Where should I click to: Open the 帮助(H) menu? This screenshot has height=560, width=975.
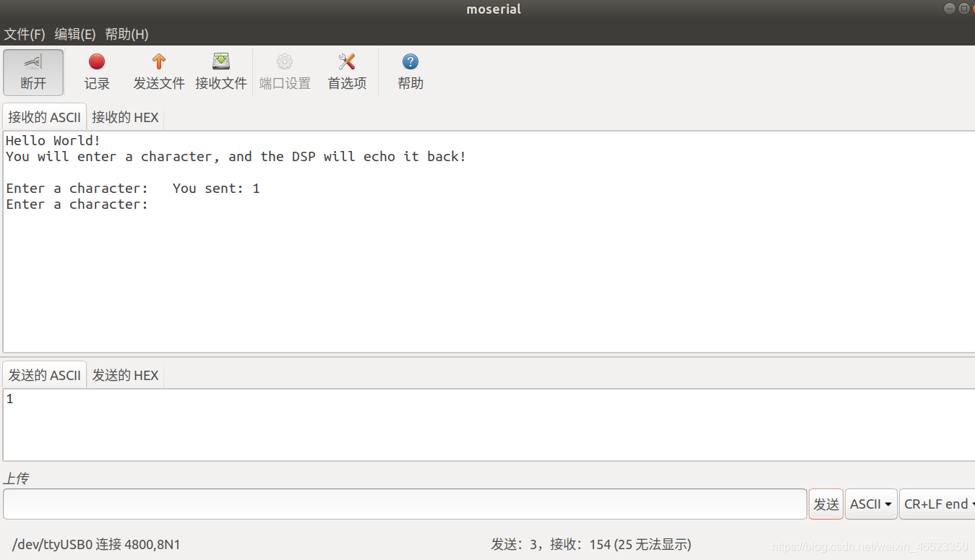click(x=126, y=34)
